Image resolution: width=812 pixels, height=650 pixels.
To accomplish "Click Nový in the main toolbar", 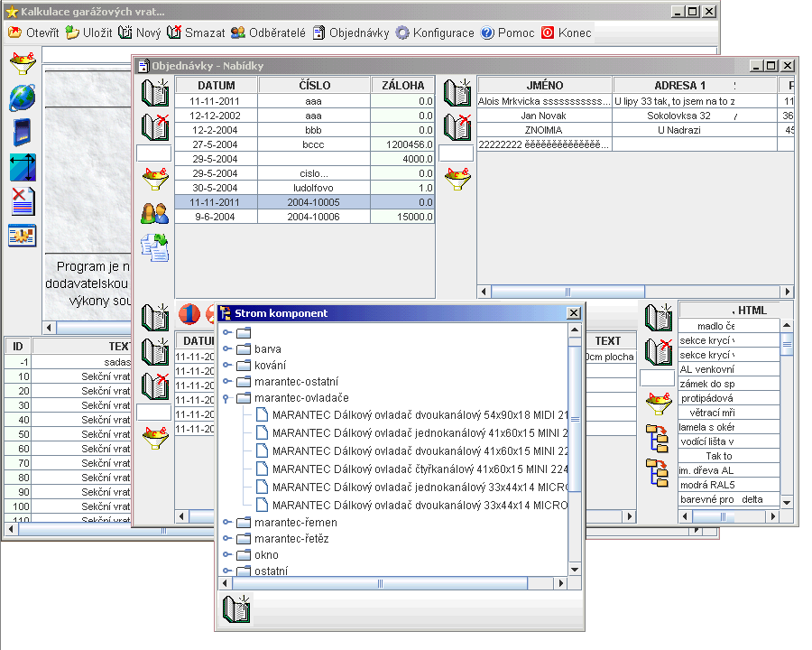I will click(140, 32).
